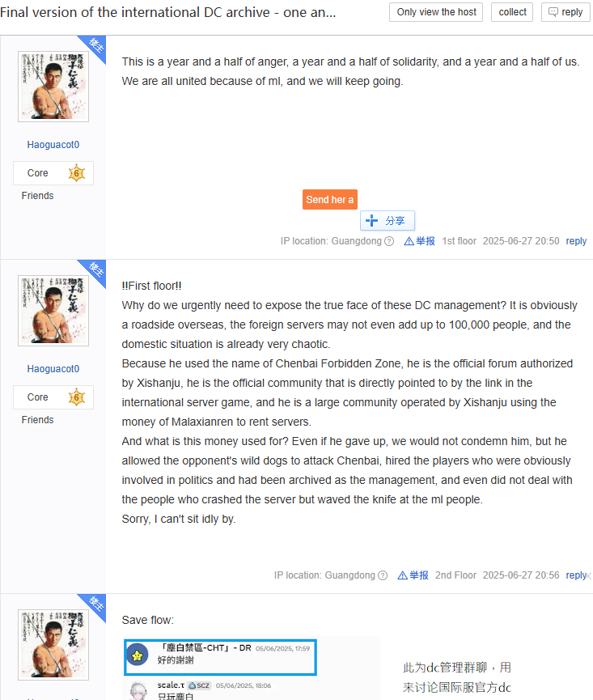Open the first post's user avatar
The height and width of the screenshot is (700, 593).
click(53, 87)
